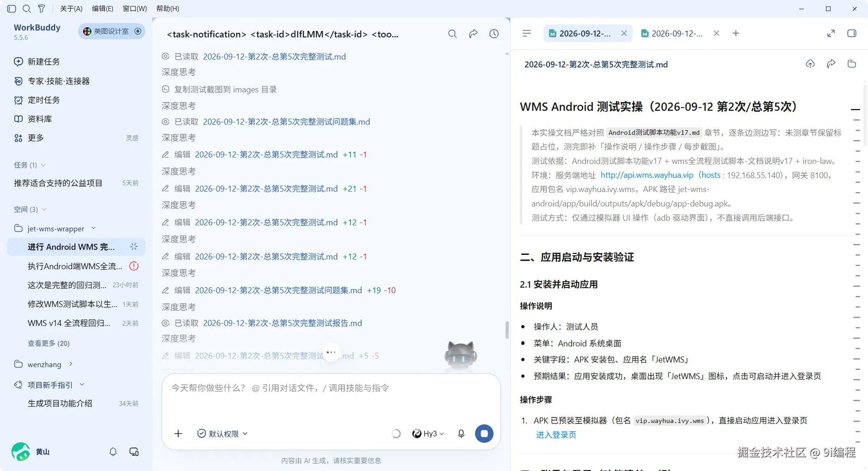Click 查看更多 (20) to show more tasks
Image resolution: width=868 pixels, height=471 pixels.
(x=48, y=343)
